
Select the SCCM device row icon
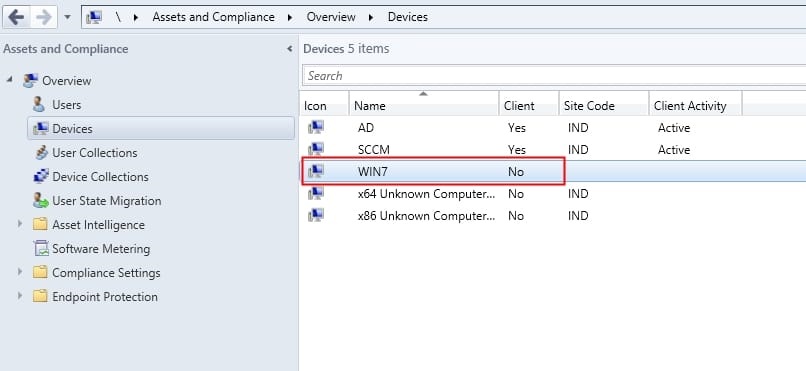tap(316, 150)
